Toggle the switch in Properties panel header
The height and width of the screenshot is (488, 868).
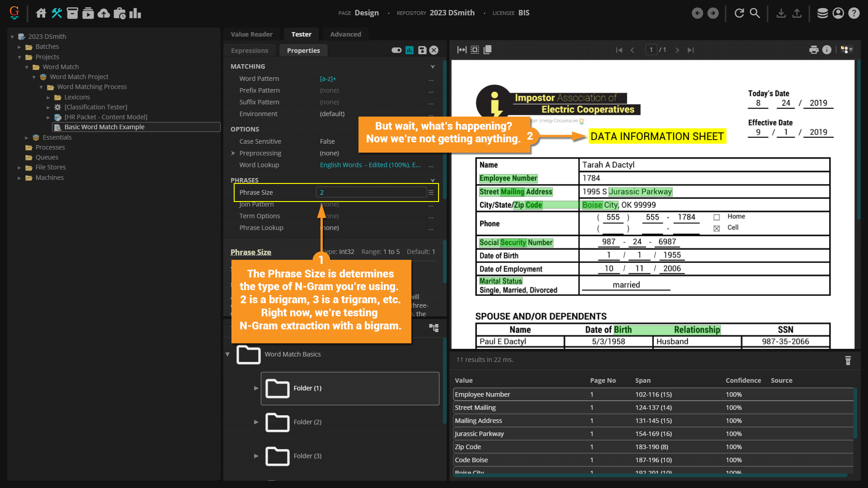(x=396, y=50)
